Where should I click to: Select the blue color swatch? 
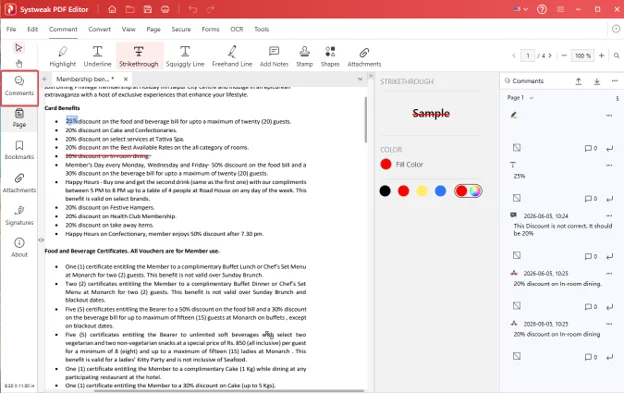[441, 191]
